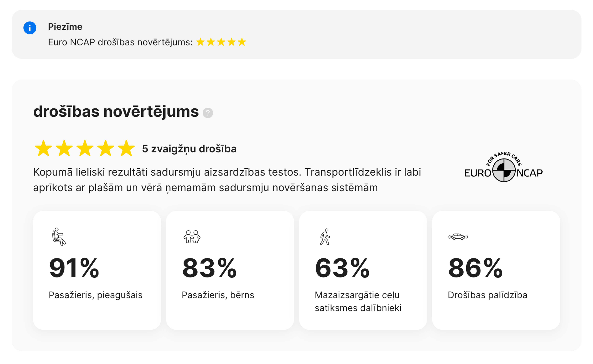Click the walking pedestrian icon
The image size is (593, 364).
point(325,237)
